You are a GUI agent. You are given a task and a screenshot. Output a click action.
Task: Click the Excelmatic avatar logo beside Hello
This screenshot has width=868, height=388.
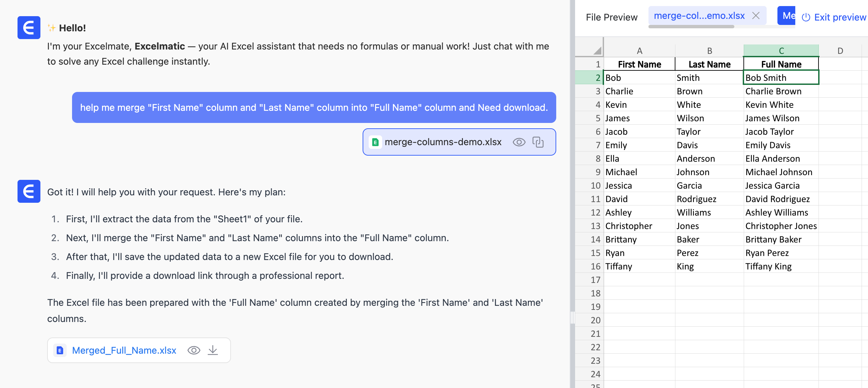(x=29, y=28)
